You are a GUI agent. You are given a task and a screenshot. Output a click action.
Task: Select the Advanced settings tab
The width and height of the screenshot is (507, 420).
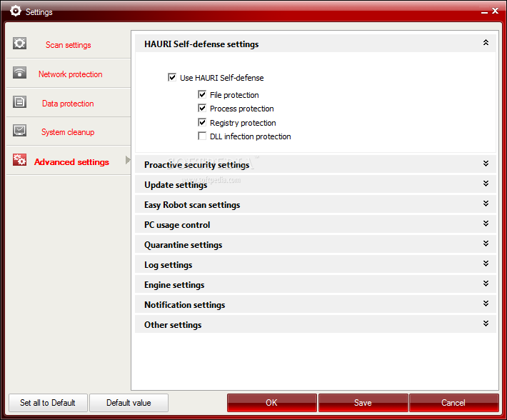pyautogui.click(x=69, y=161)
